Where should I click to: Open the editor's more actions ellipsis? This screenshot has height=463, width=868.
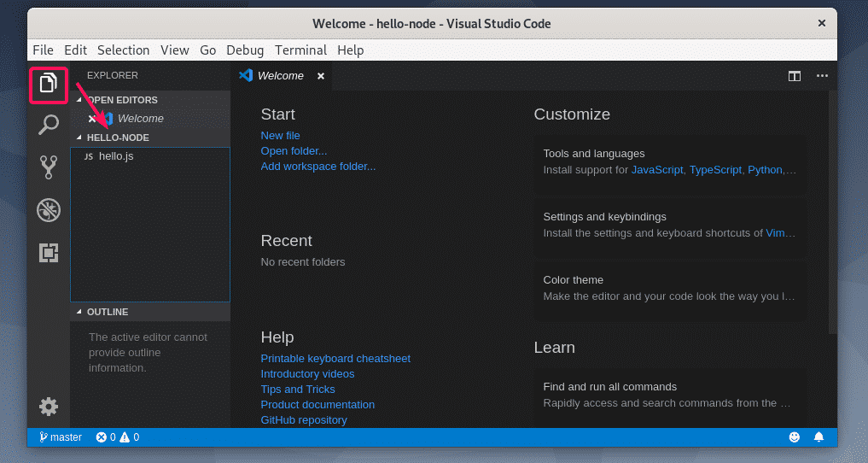tap(822, 76)
